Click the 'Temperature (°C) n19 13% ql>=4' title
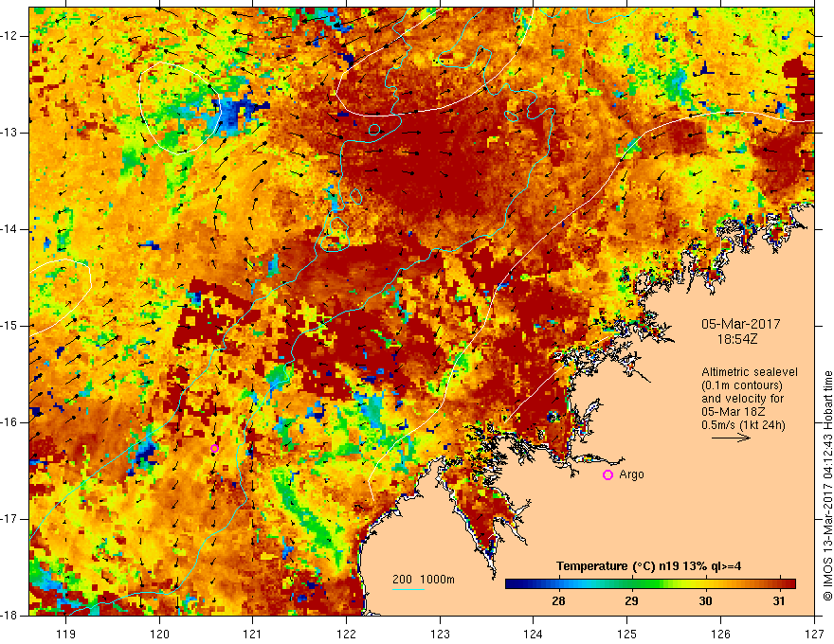Screen dimensions: 834x644 point(648,566)
